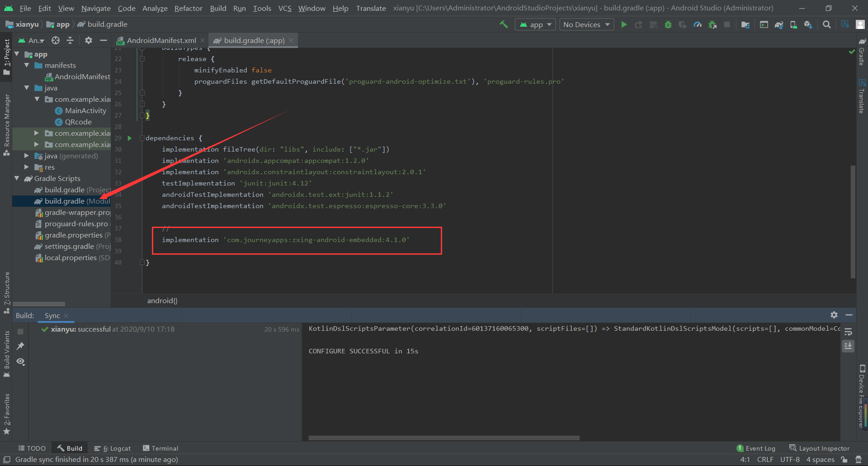Open the No Devices dropdown

click(587, 24)
